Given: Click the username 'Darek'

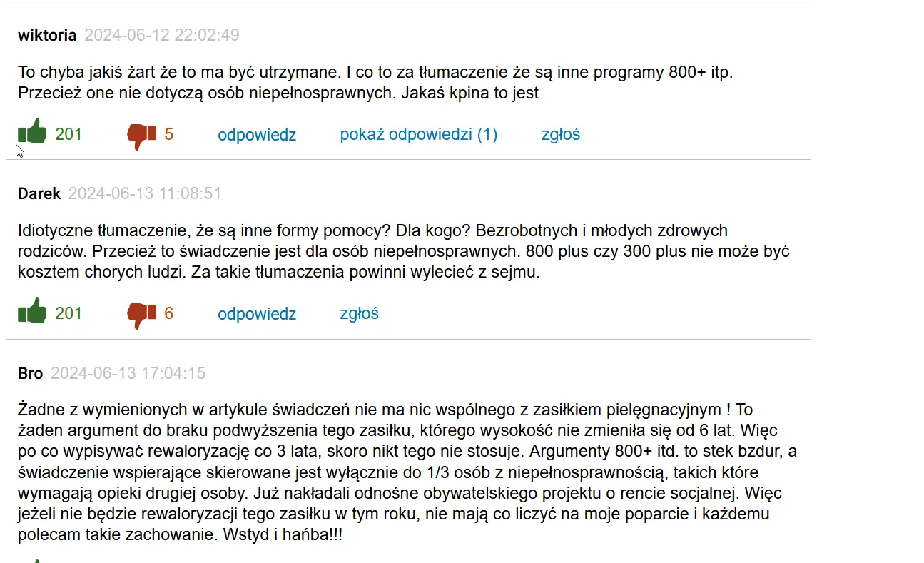Looking at the screenshot, I should (x=38, y=193).
